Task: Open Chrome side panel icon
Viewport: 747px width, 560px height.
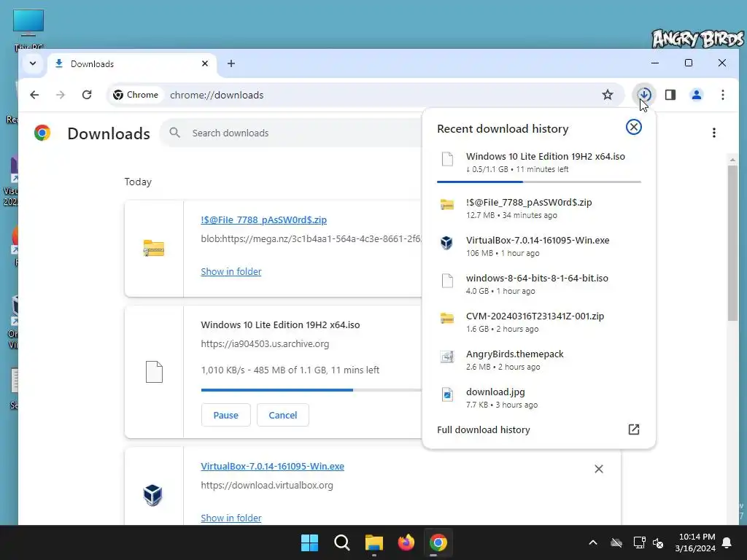Action: tap(670, 95)
